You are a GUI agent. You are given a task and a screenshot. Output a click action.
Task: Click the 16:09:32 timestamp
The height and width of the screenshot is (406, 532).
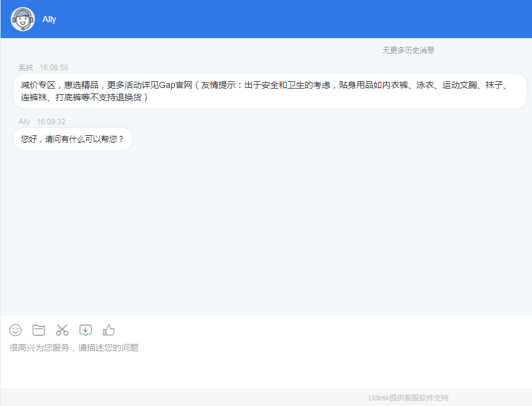point(50,122)
